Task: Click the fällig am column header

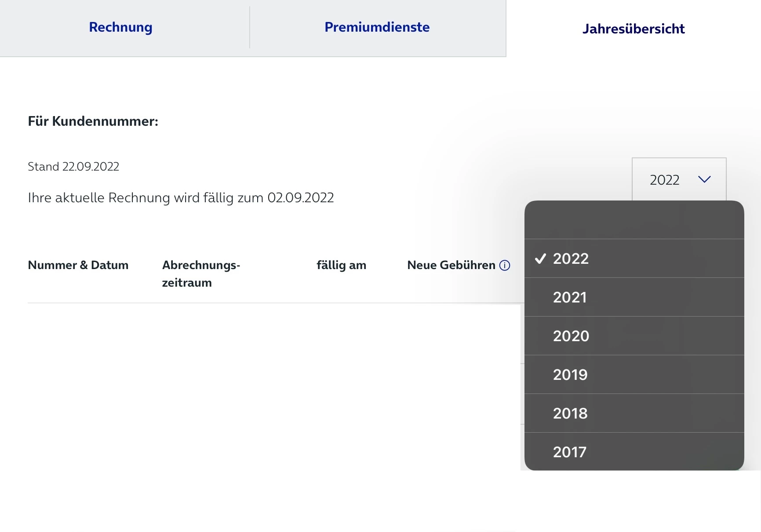Action: pyautogui.click(x=341, y=265)
